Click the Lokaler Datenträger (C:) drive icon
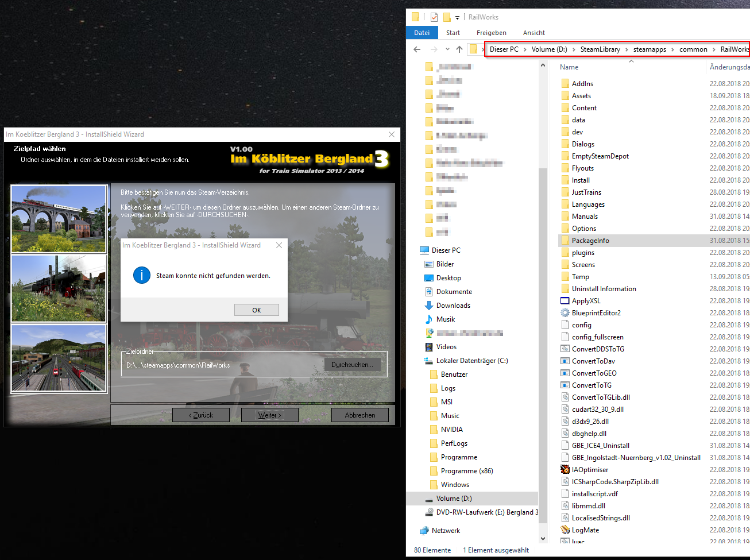750x560 pixels. (428, 361)
